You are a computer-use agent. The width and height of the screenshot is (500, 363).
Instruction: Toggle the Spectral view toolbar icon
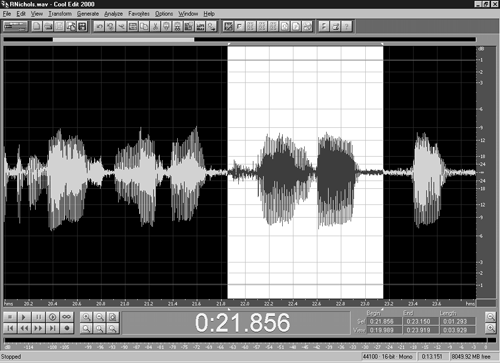pos(228,26)
